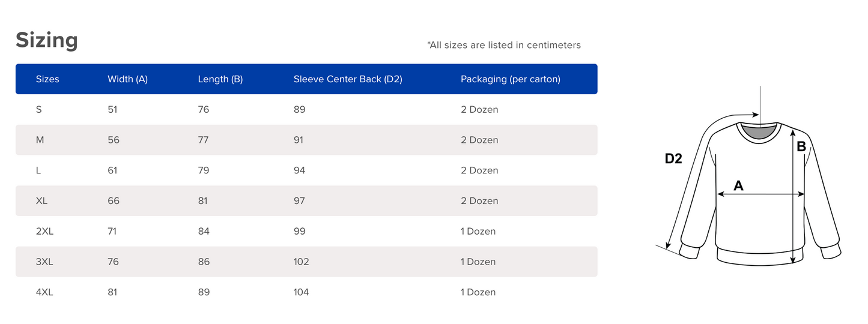
Task: Click the XL size row label
Action: (41, 201)
